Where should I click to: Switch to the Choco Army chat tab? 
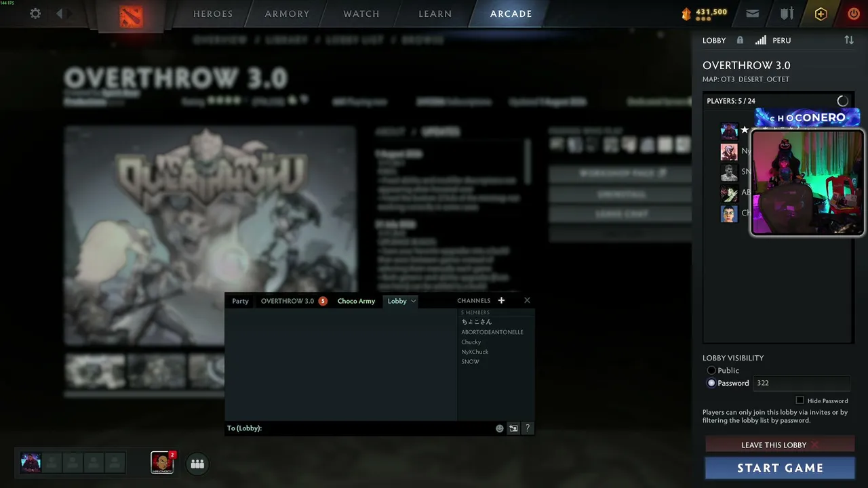tap(356, 301)
